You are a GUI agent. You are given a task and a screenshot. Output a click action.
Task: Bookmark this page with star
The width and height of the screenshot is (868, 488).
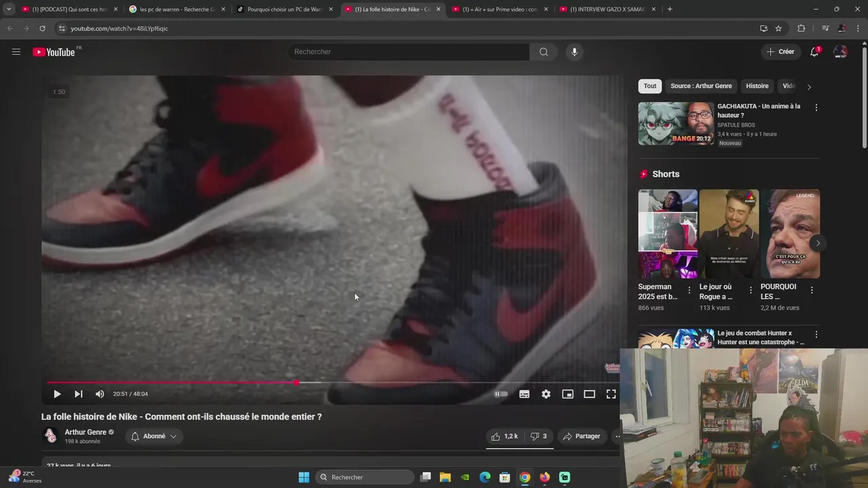point(778,28)
